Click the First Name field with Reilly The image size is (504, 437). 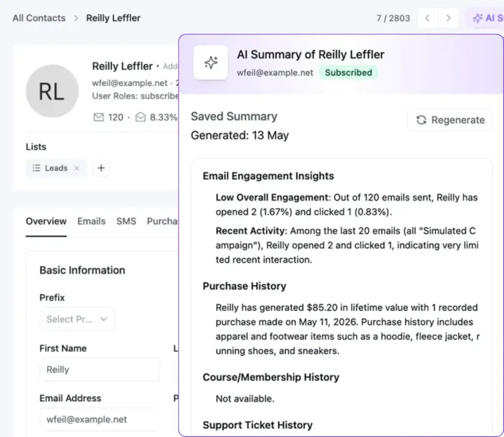click(99, 370)
